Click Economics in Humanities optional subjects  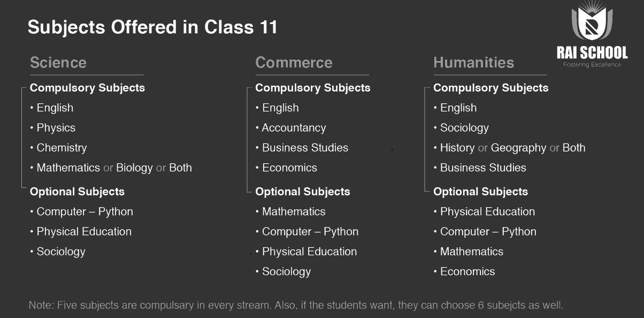click(467, 271)
